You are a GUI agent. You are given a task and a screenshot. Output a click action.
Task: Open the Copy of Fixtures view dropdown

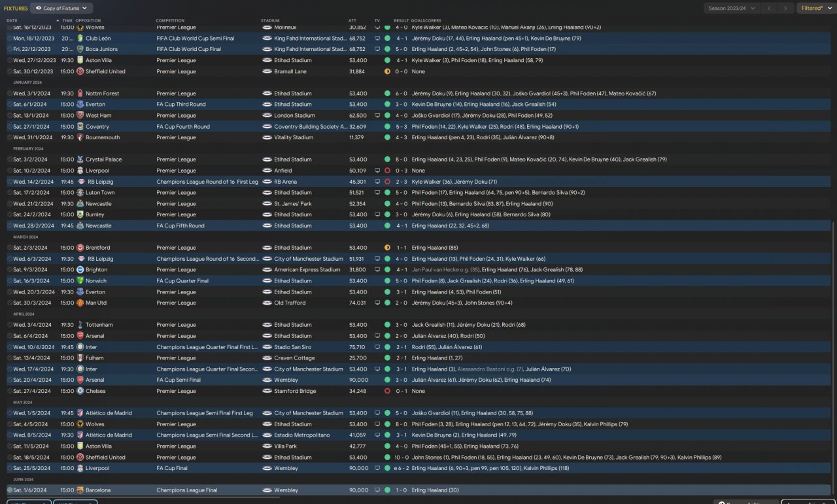click(61, 8)
